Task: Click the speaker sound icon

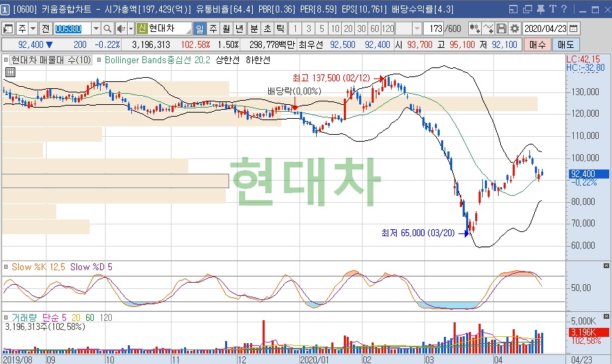Action: pyautogui.click(x=121, y=28)
